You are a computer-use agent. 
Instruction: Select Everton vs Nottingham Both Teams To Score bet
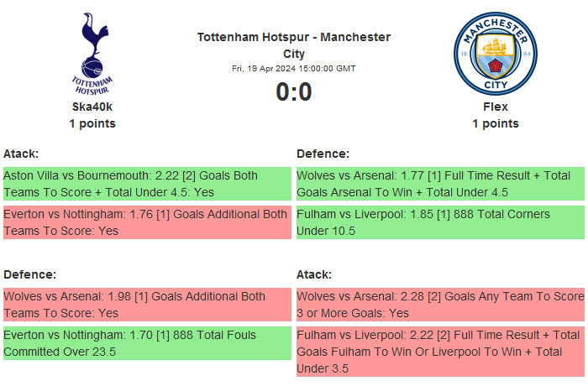pos(146,222)
